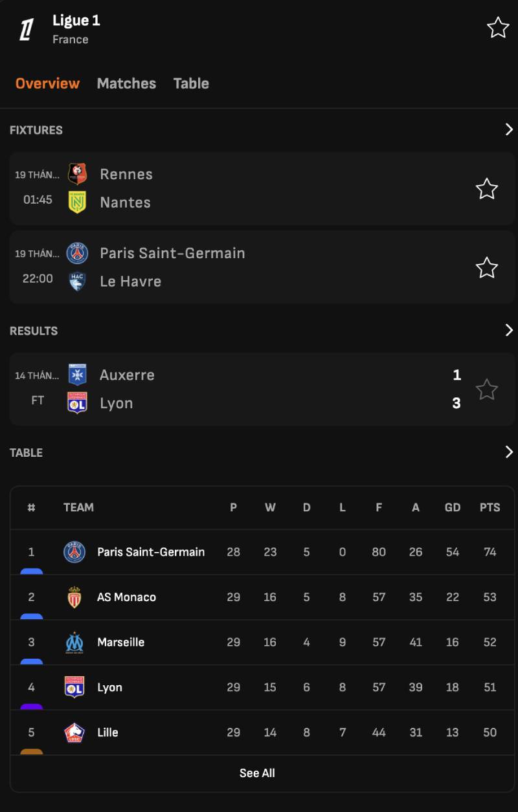Open the Lyon row in the standings
Viewport: 518px width, 812px height.
(x=262, y=687)
